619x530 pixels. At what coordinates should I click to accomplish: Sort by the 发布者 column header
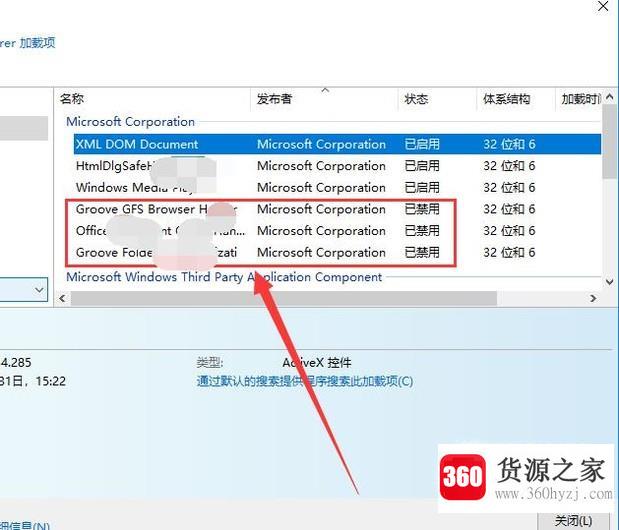coord(324,99)
